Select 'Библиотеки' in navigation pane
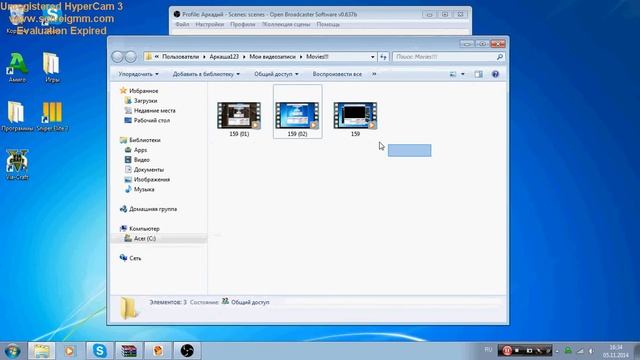Image resolution: width=640 pixels, height=360 pixels. click(140, 140)
